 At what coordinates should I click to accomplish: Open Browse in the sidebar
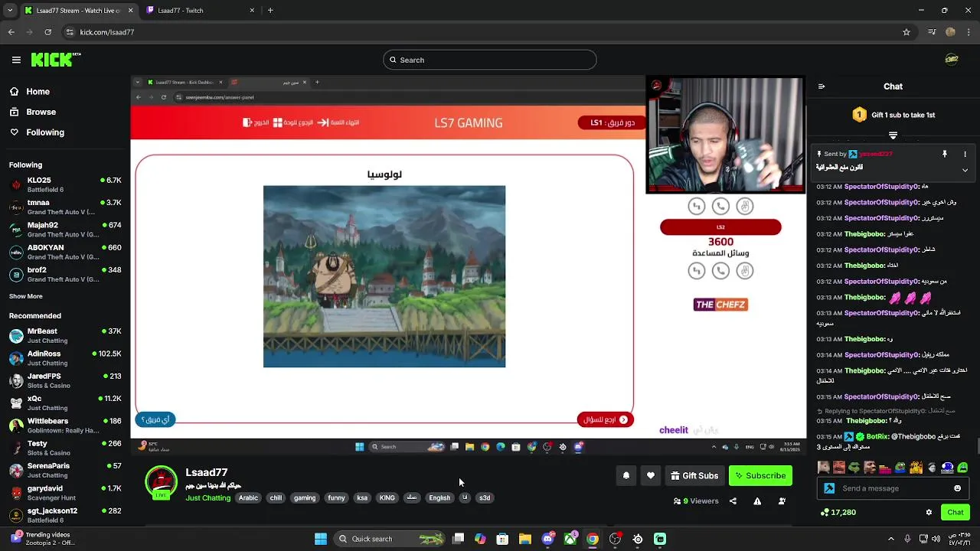coord(33,112)
